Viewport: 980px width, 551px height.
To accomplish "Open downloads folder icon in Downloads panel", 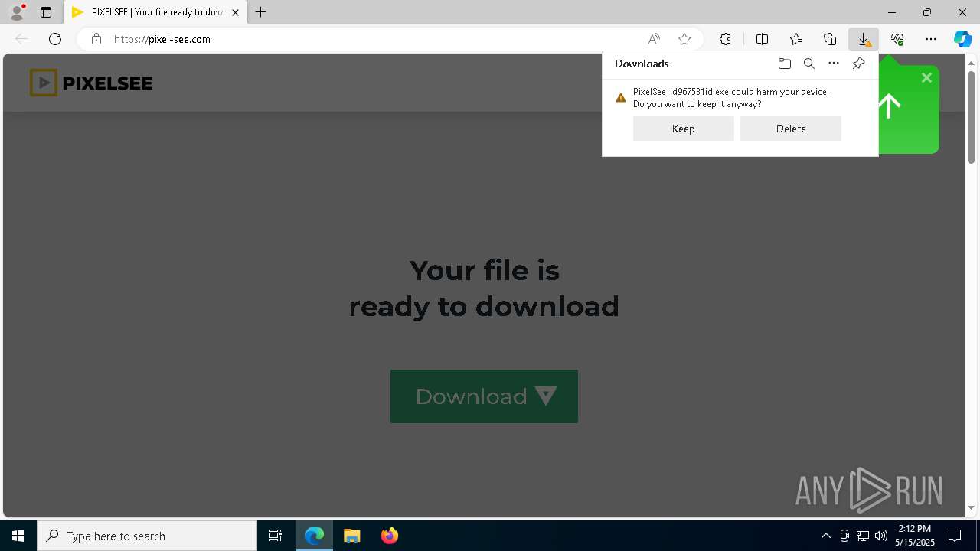I will (x=784, y=64).
